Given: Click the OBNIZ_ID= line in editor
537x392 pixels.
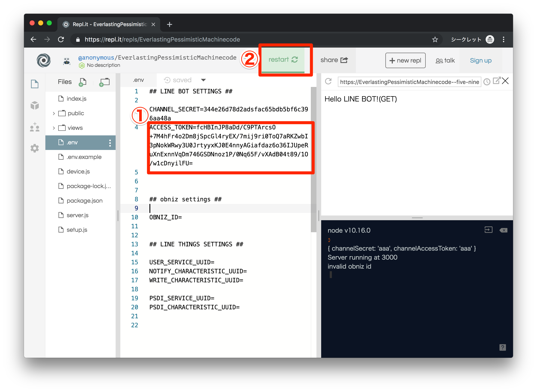Looking at the screenshot, I should click(x=166, y=217).
